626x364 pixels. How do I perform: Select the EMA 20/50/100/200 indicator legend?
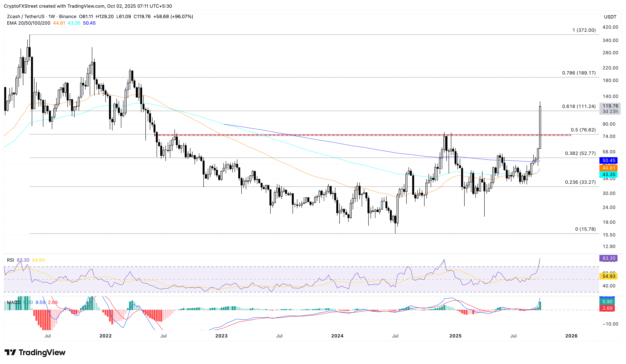point(28,23)
